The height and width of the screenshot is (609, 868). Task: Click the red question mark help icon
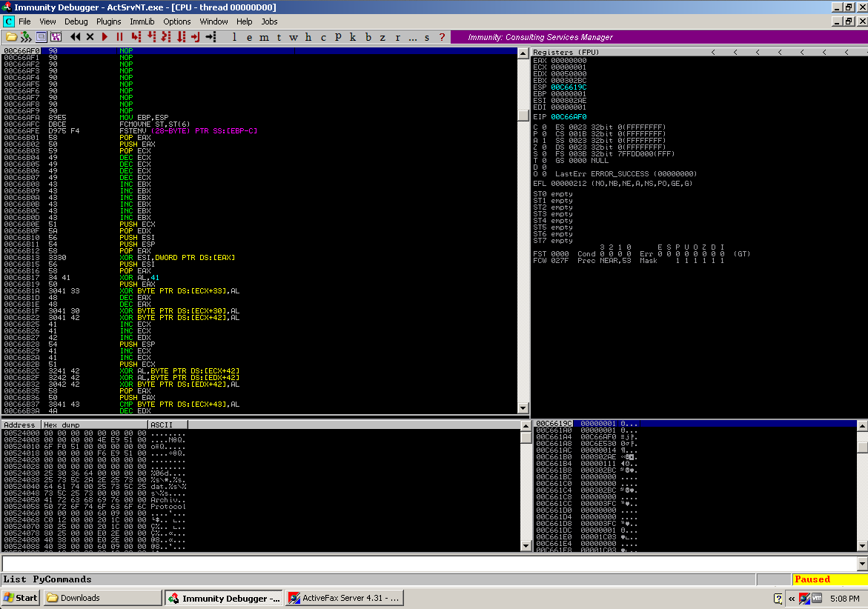click(x=442, y=37)
